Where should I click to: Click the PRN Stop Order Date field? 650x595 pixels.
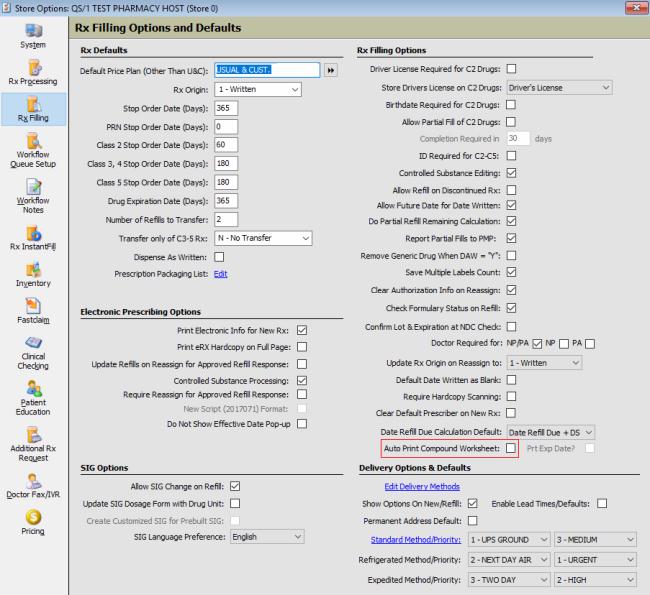coord(226,127)
